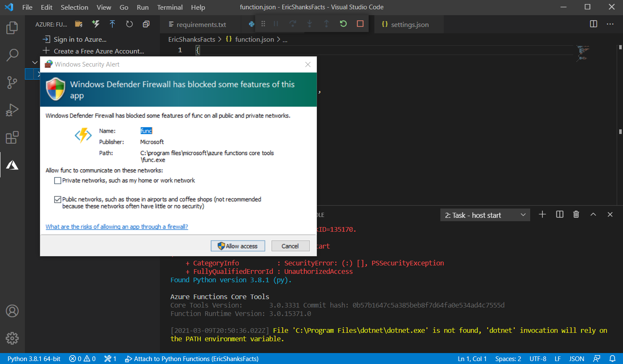
Task: Split the editor right
Action: point(593,24)
